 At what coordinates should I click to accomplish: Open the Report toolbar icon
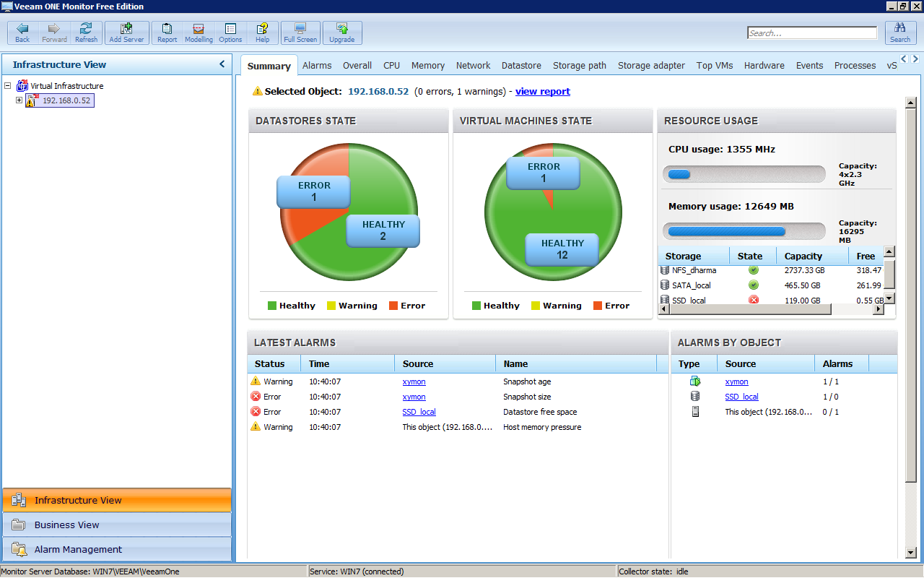167,33
